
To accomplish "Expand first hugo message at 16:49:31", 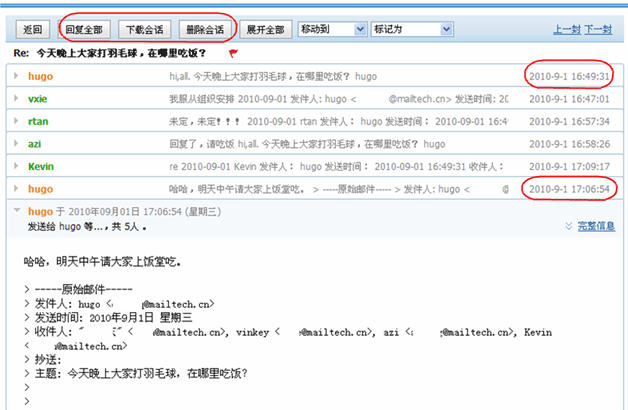I will click(x=16, y=76).
